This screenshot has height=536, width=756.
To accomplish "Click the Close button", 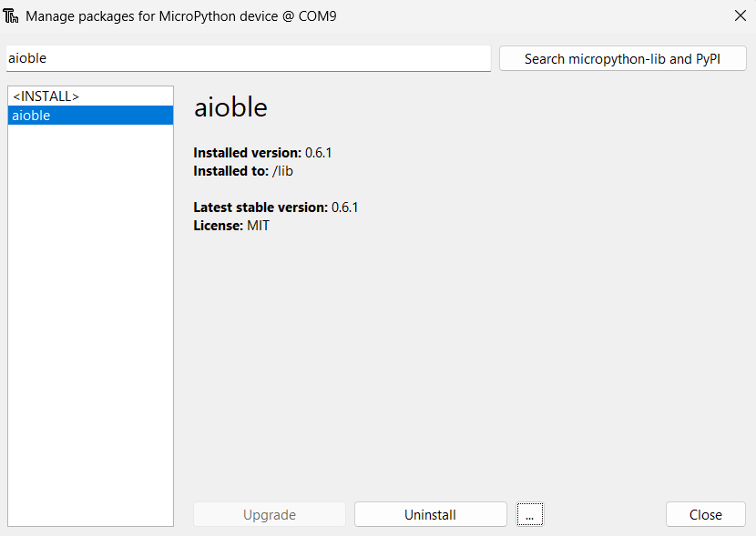I will (705, 514).
